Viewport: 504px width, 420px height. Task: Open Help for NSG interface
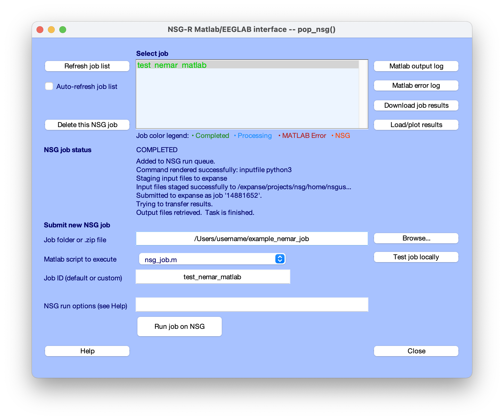pos(87,351)
